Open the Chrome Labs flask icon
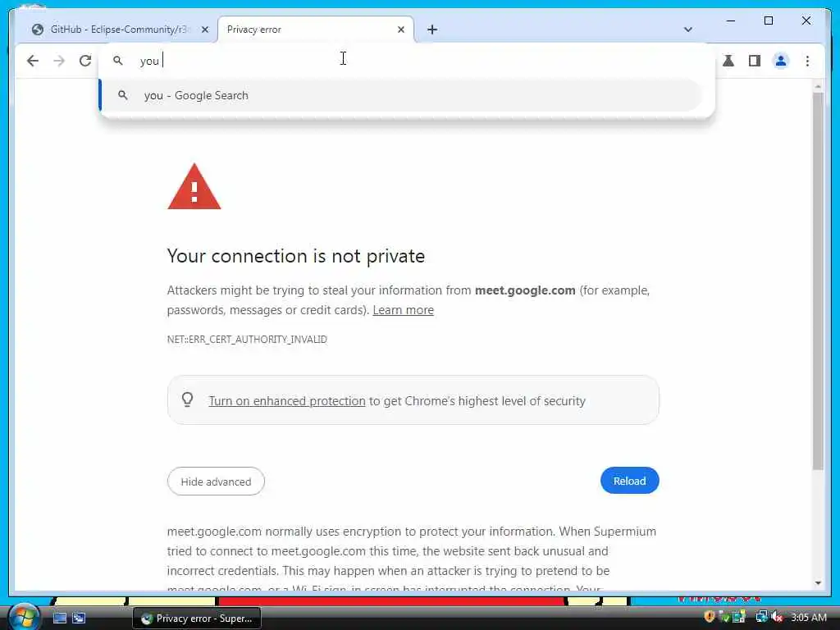The image size is (840, 630). (x=728, y=61)
